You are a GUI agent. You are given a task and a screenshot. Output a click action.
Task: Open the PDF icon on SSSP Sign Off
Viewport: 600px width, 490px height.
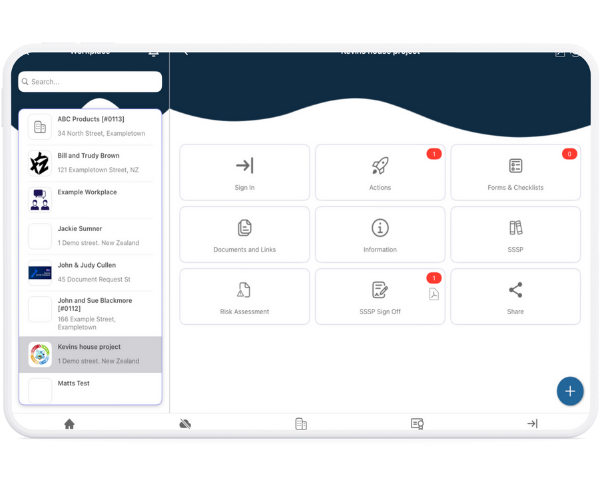(x=434, y=294)
